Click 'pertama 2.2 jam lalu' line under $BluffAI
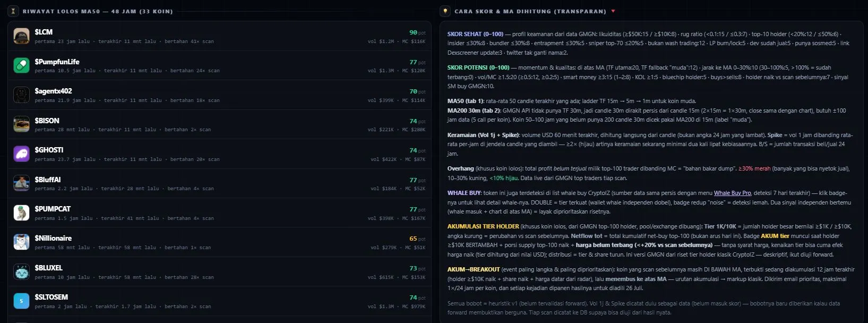Image resolution: width=868 pixels, height=323 pixels. pos(124,189)
